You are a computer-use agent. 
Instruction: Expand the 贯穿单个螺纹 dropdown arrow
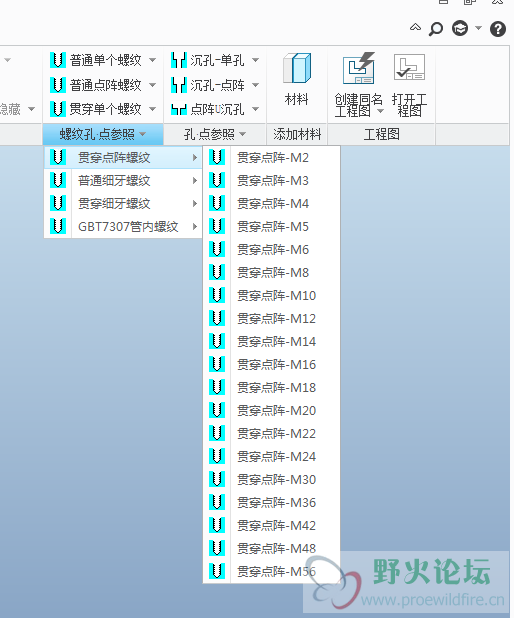153,109
